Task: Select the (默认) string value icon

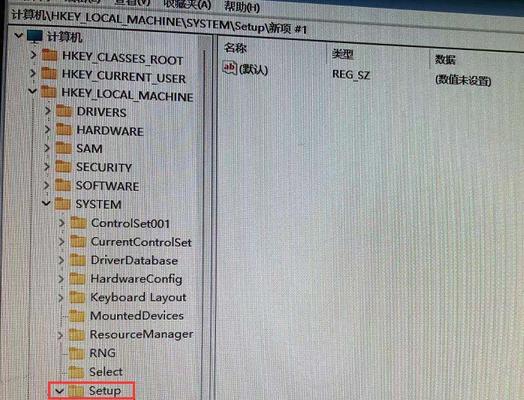Action: coord(230,68)
